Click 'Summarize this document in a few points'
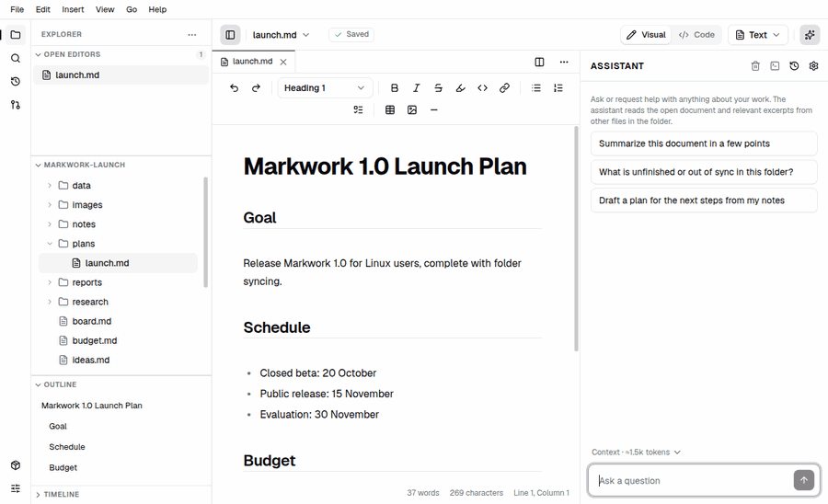This screenshot has width=828, height=504. (704, 143)
